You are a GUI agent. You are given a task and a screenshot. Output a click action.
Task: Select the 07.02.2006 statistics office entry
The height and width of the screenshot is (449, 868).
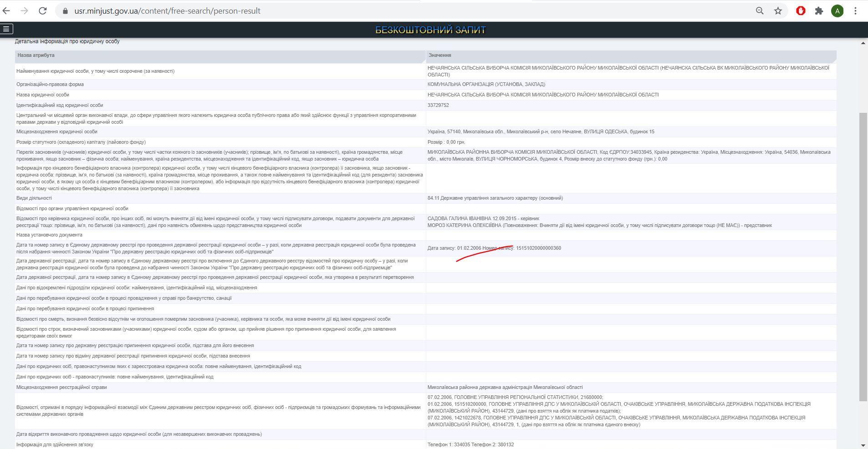[x=515, y=397]
